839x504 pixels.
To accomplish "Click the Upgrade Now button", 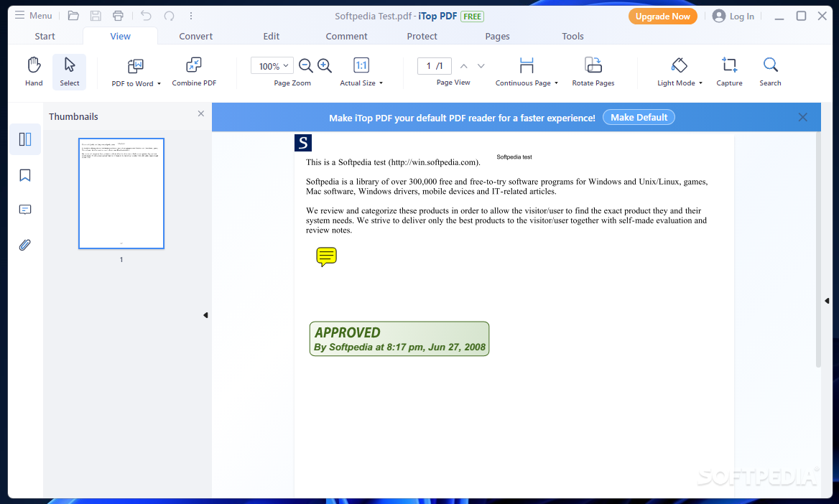I will (x=662, y=16).
